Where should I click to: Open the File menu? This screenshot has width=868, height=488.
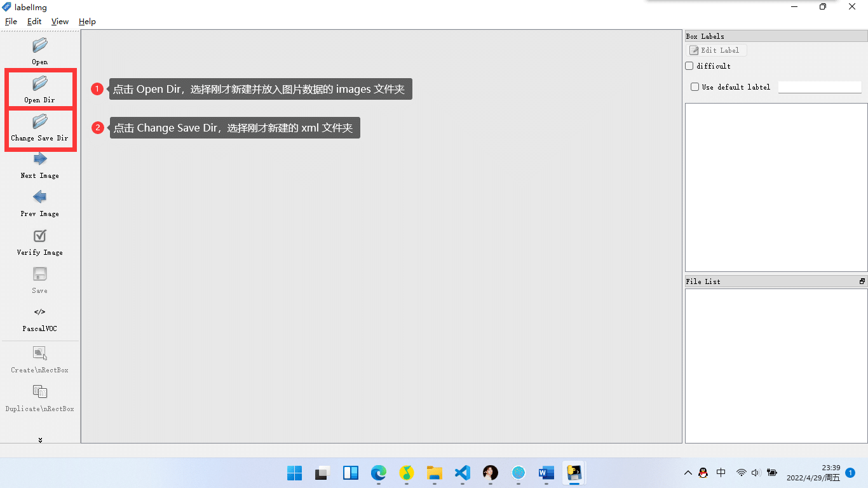[x=11, y=22]
